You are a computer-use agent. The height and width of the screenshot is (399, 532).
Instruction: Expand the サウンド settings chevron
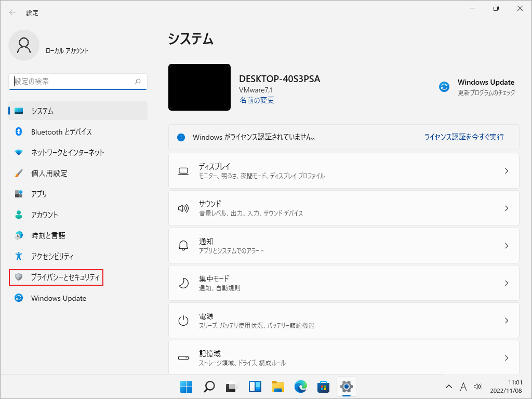tap(507, 208)
